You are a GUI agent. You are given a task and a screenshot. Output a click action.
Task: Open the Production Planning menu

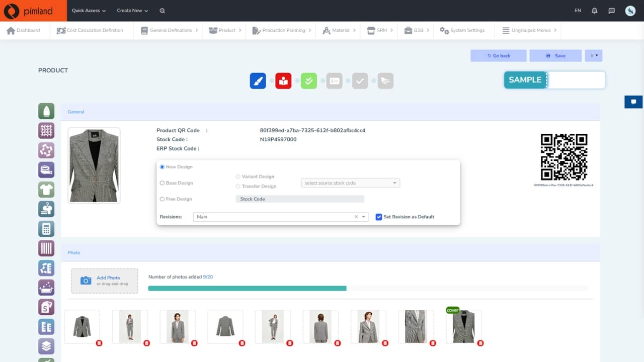click(283, 31)
